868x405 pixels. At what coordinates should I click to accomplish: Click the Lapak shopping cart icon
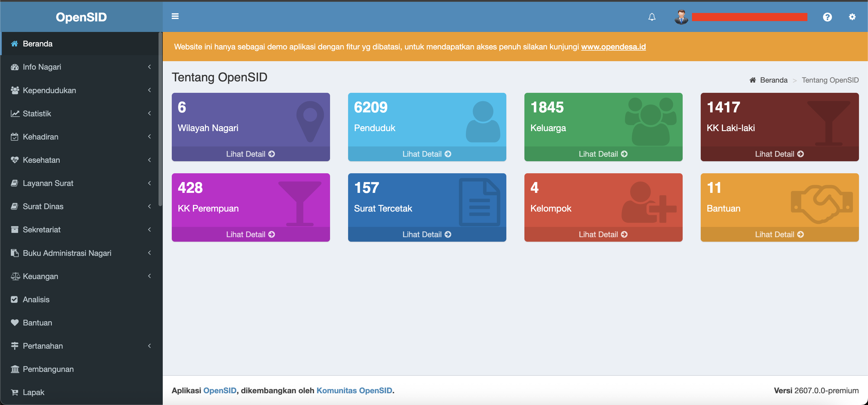[x=14, y=392]
